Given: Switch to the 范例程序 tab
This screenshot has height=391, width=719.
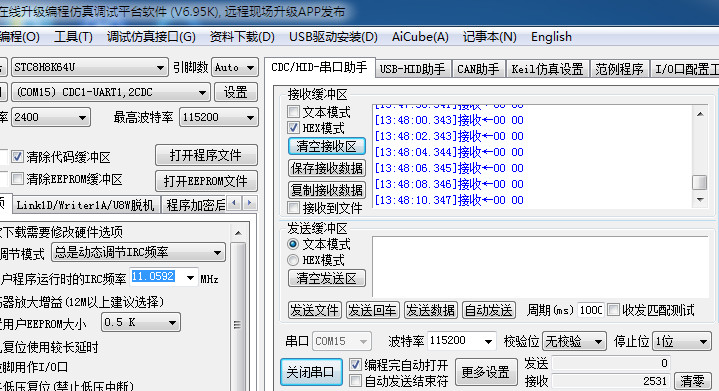Looking at the screenshot, I should pyautogui.click(x=619, y=69).
